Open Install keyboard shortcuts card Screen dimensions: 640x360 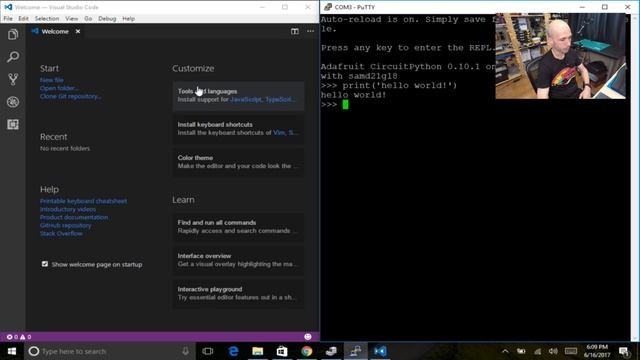(238, 129)
